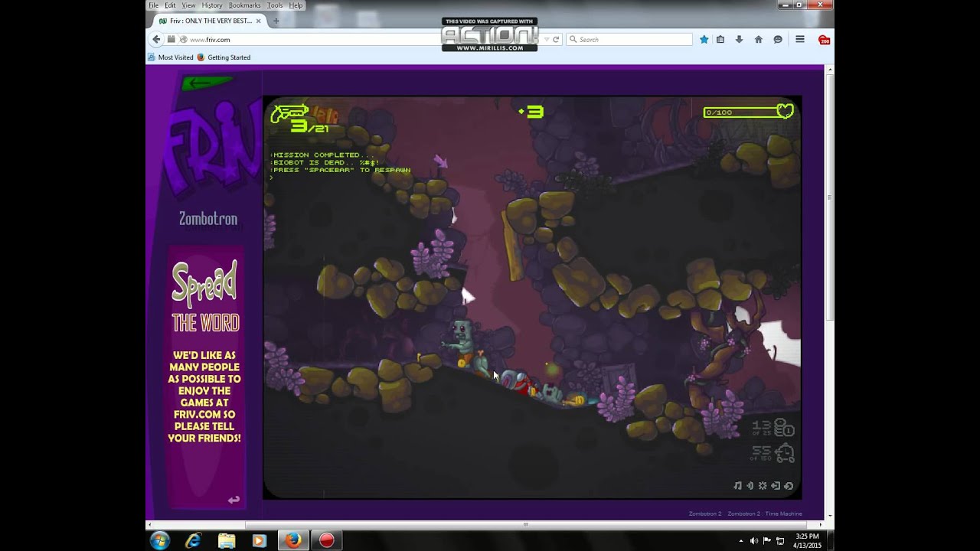The image size is (980, 551).
Task: Open Getting Started bookmark
Action: [x=224, y=57]
